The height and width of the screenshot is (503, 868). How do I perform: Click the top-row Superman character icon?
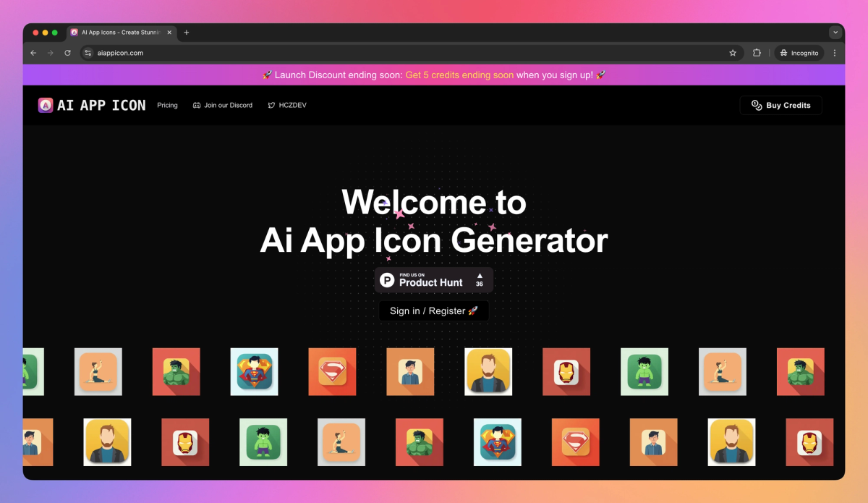(255, 372)
